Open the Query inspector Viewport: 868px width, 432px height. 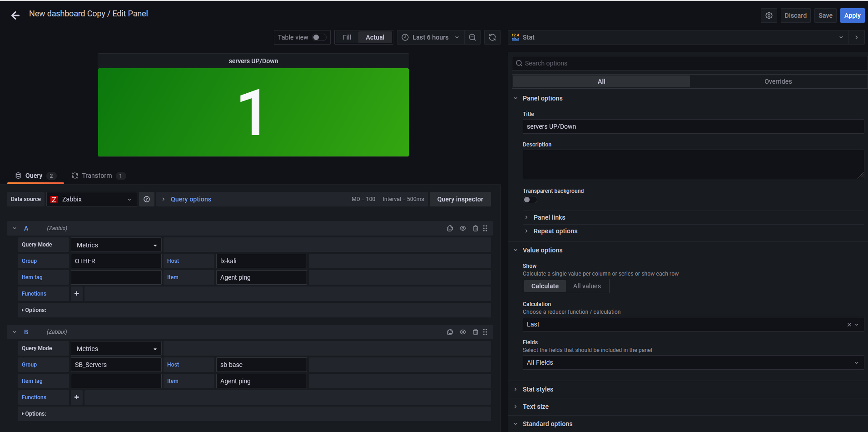460,199
